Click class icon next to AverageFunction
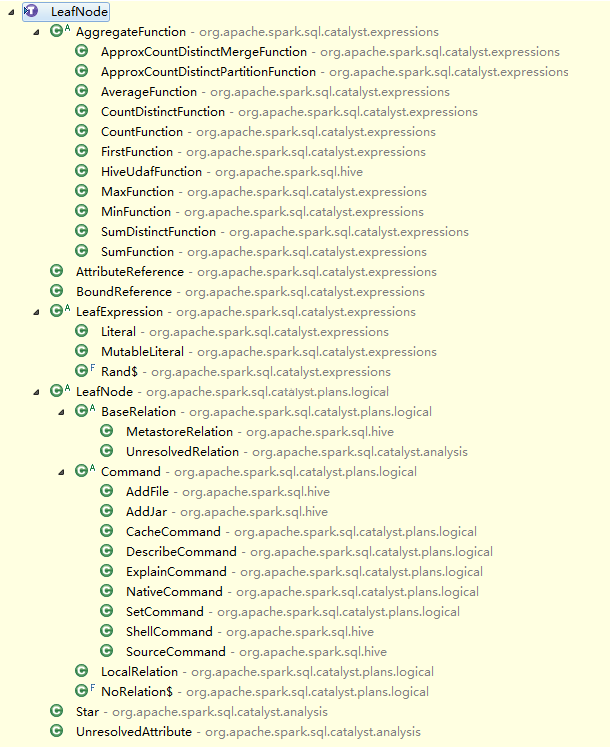This screenshot has width=610, height=747. 81,91
